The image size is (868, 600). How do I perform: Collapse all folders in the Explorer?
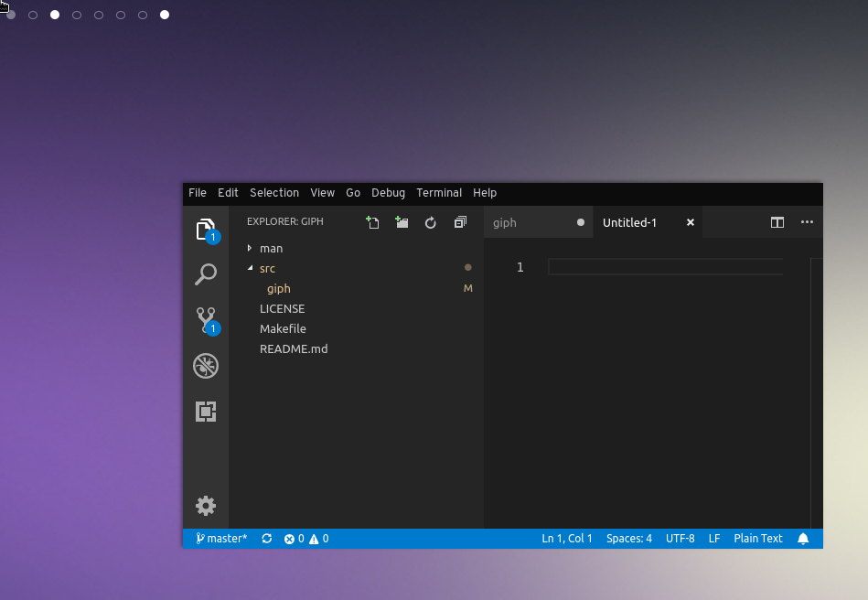click(460, 221)
